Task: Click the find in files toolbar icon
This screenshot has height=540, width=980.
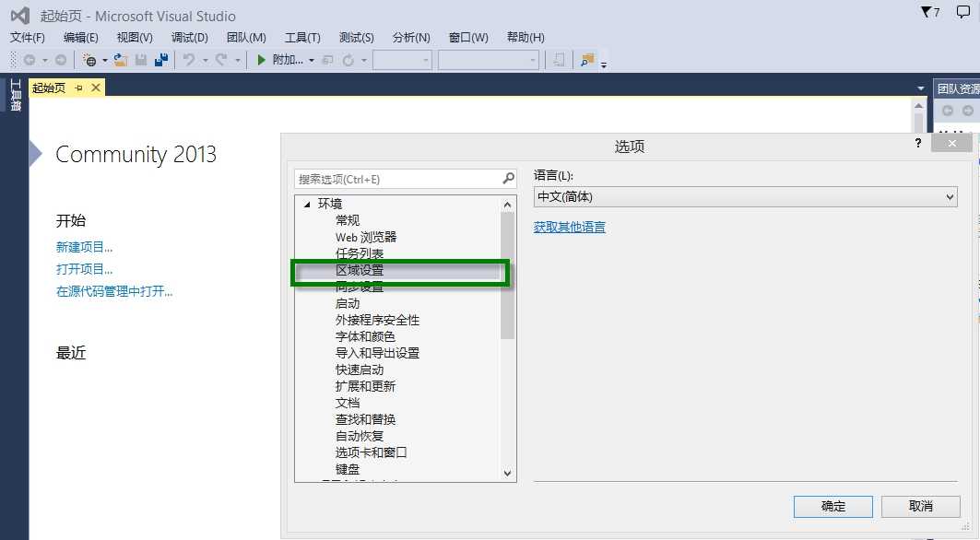Action: [587, 60]
